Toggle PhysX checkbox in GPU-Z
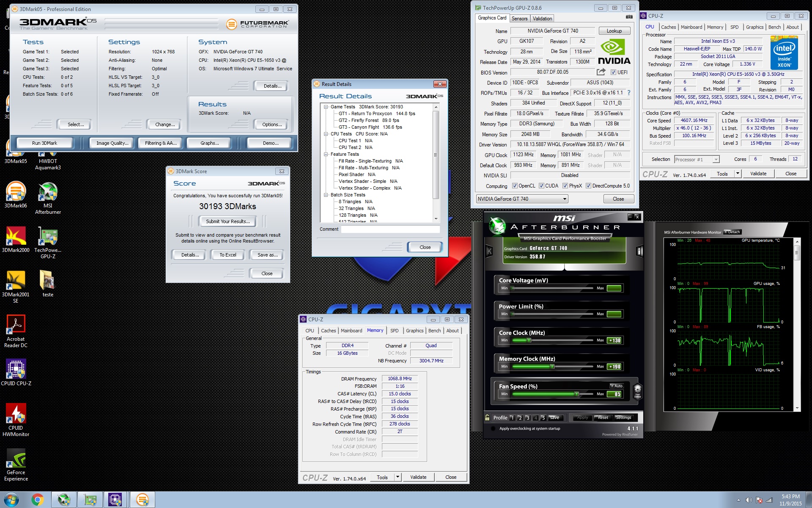Viewport: 812px width, 508px height. point(565,186)
